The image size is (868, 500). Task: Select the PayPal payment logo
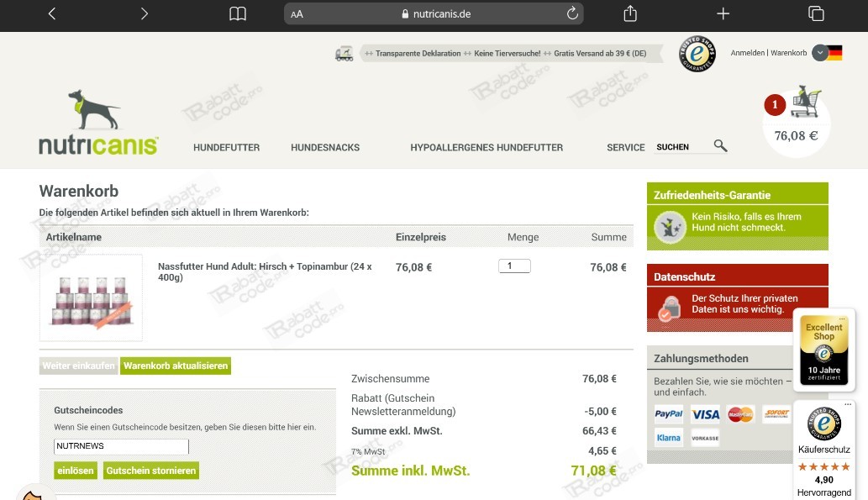(669, 413)
